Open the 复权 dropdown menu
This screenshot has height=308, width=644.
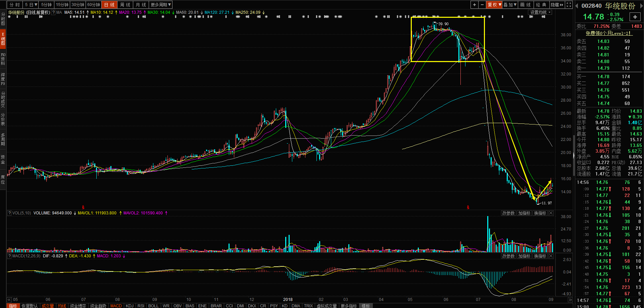[494, 5]
